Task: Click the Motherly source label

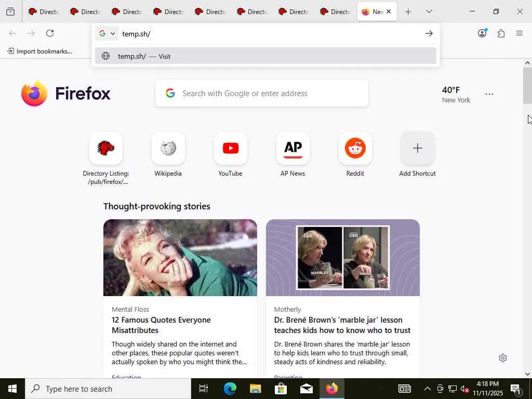Action: [287, 310]
